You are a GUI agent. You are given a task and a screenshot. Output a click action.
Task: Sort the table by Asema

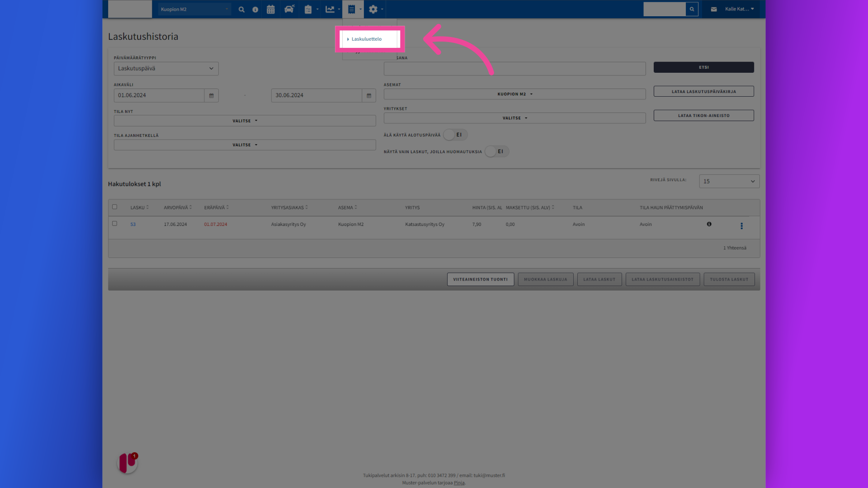click(348, 208)
